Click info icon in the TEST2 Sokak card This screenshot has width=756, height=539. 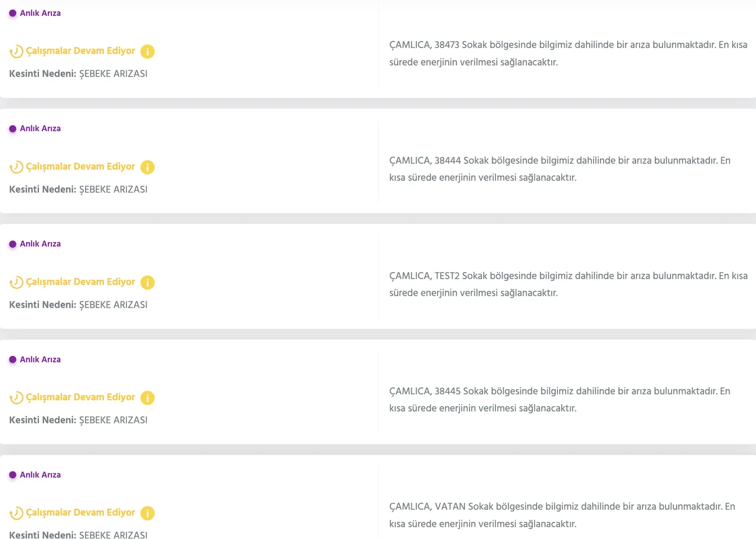[x=148, y=282]
